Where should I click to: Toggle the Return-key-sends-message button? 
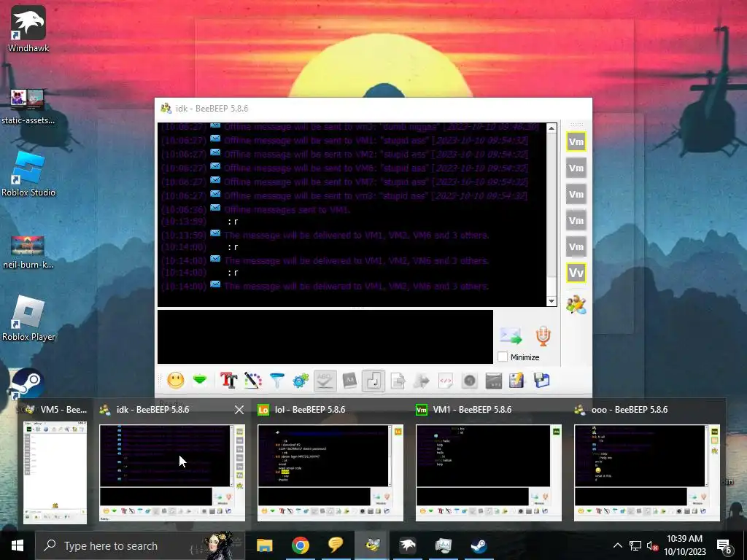point(373,381)
